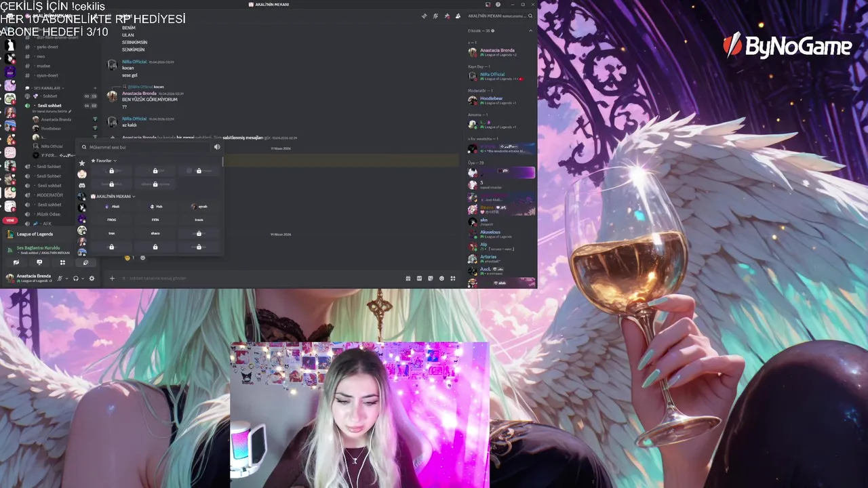868x488 pixels.
Task: Play Hah sound in soundboard
Action: click(x=155, y=206)
